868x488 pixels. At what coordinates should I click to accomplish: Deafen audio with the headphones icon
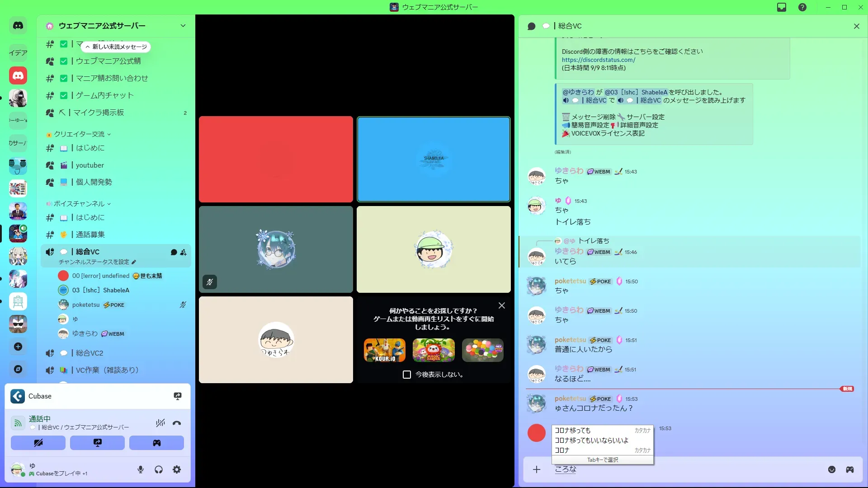159,469
